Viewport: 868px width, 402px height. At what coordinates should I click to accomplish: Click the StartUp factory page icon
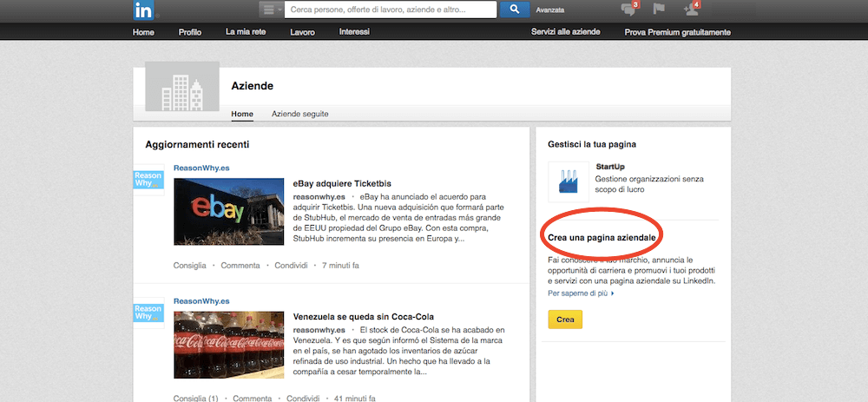[x=568, y=181]
